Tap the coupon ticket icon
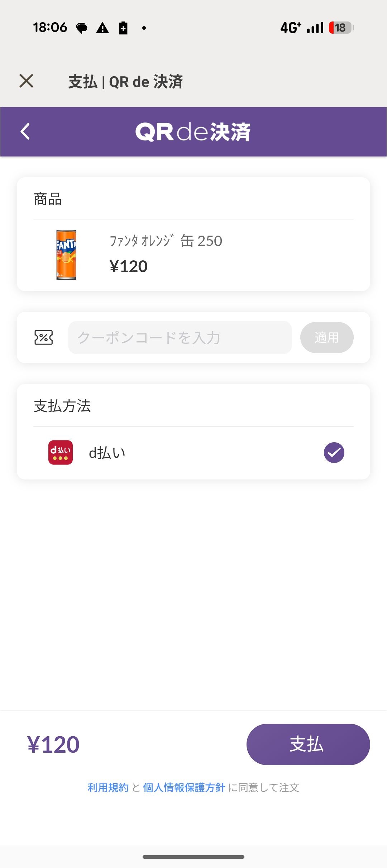The image size is (387, 868). [x=43, y=337]
